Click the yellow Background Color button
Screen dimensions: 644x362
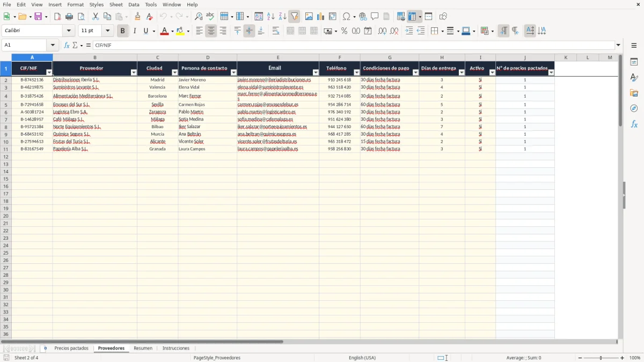(180, 31)
